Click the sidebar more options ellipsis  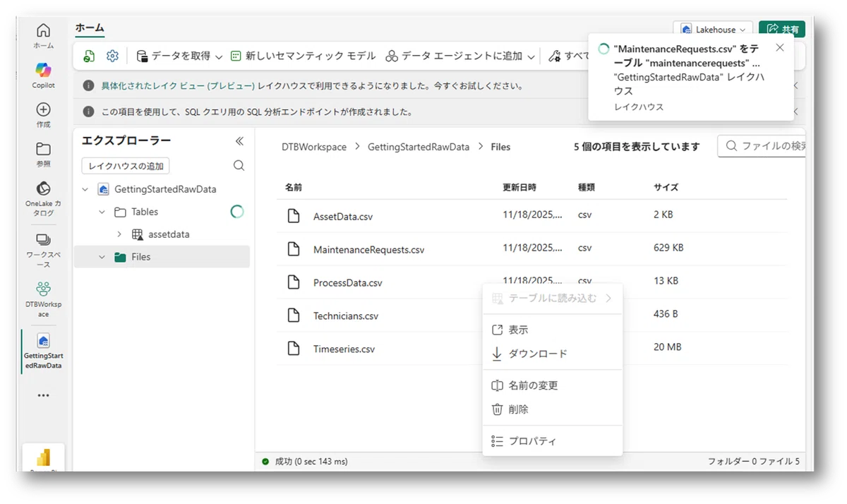click(x=43, y=395)
